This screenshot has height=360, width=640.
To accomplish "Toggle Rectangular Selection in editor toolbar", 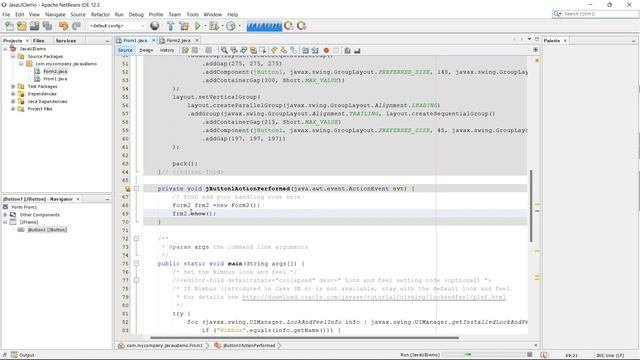I will [x=263, y=51].
